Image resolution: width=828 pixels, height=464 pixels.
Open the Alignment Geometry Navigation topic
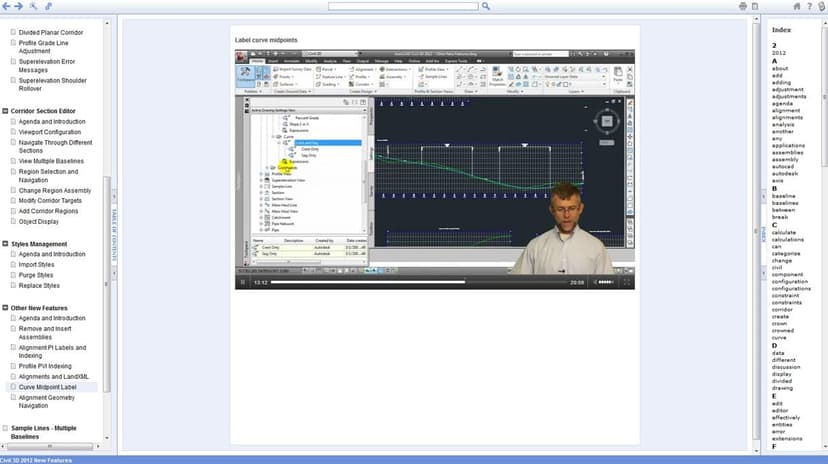point(46,402)
